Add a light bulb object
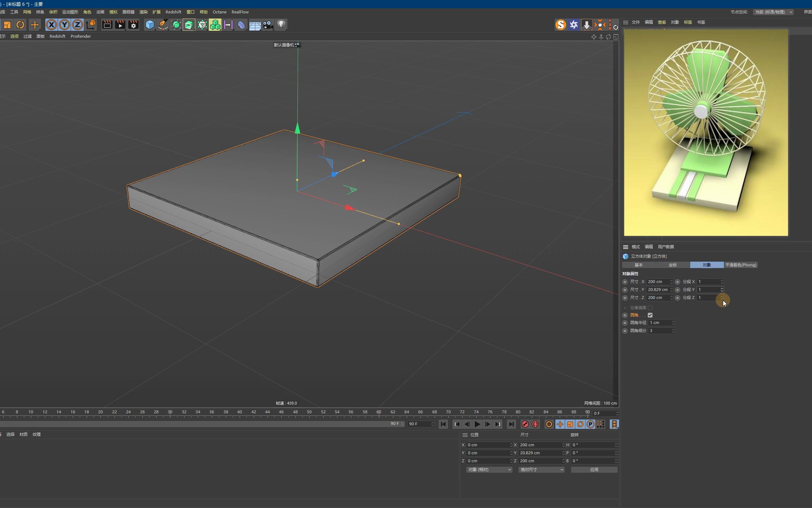The image size is (812, 508). coord(281,25)
